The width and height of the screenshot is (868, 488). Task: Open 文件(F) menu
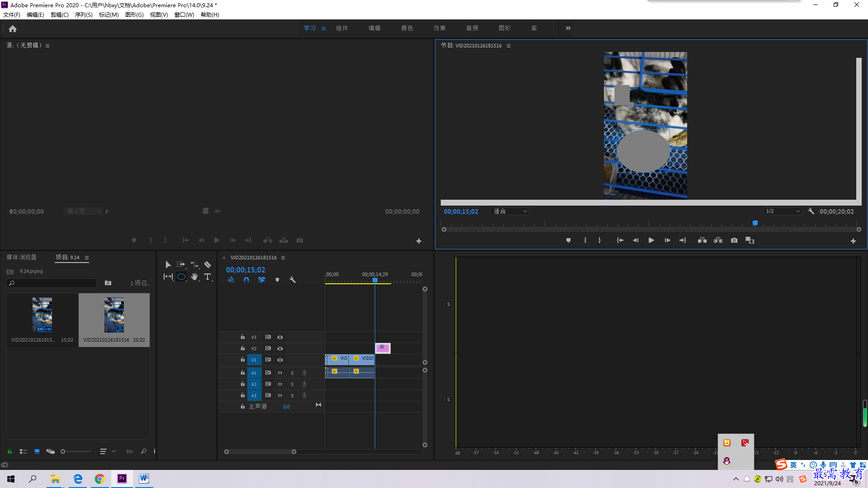(x=12, y=15)
